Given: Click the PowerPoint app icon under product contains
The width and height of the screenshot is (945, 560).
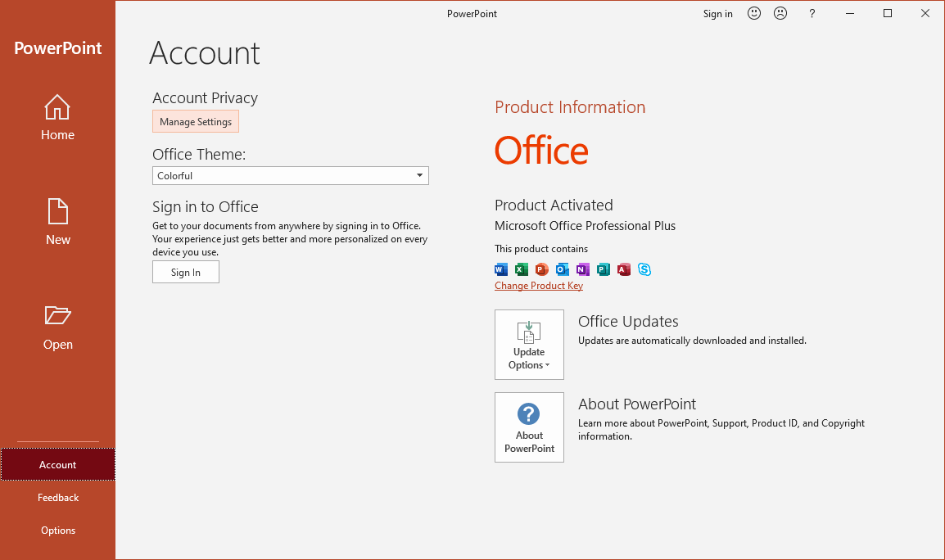Looking at the screenshot, I should point(542,269).
